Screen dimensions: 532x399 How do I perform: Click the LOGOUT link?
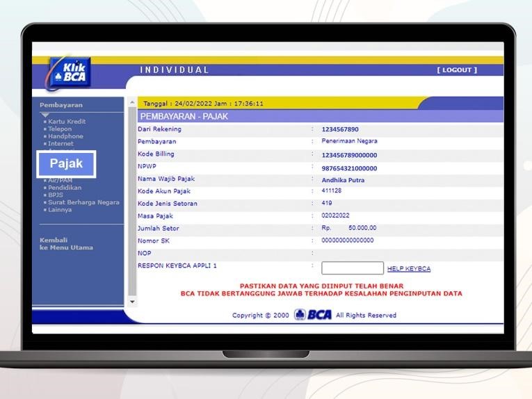coord(457,70)
